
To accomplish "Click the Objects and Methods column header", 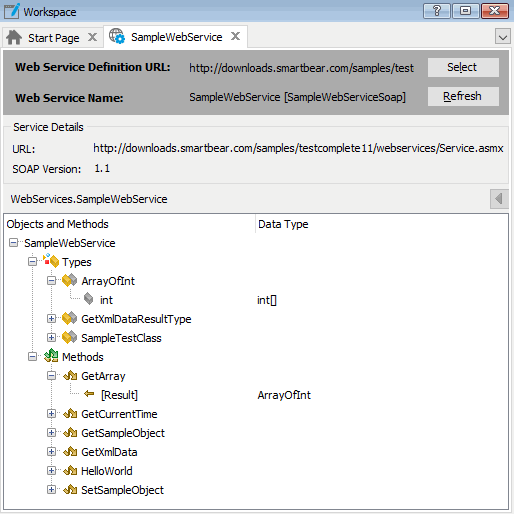I will [57, 224].
